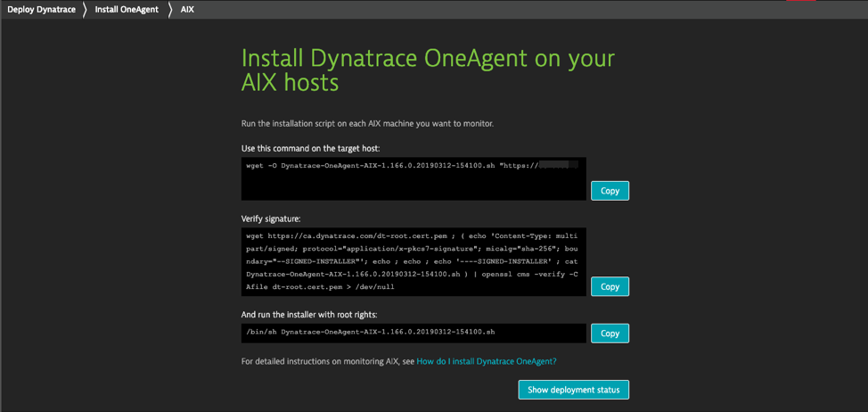This screenshot has width=868, height=412.
Task: Go to Install OneAgent breadcrumb
Action: tap(127, 10)
